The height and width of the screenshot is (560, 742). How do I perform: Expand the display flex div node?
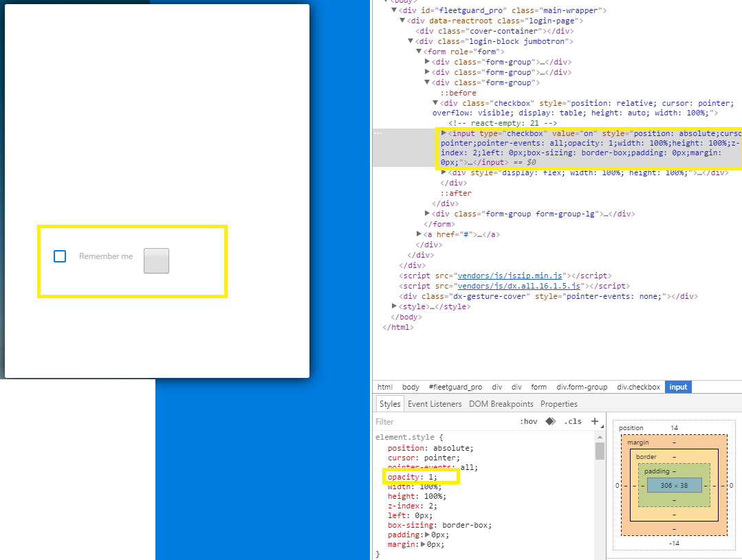(444, 172)
